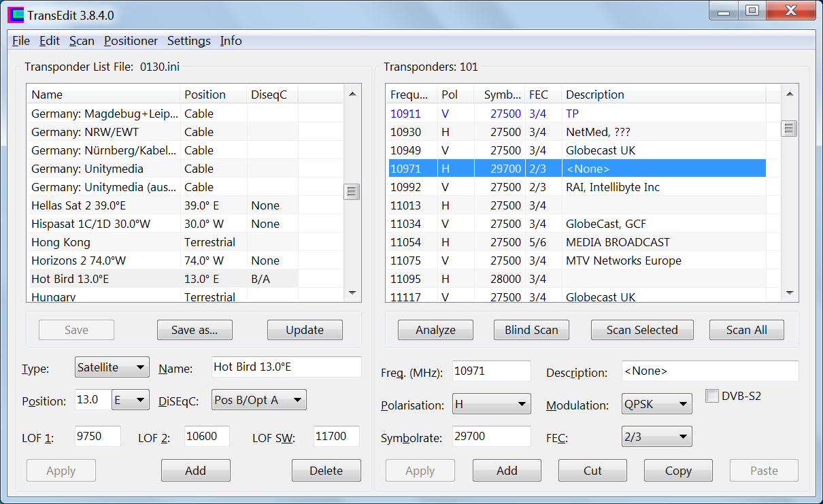The width and height of the screenshot is (823, 504).
Task: Click the Blind Scan button
Action: pyautogui.click(x=531, y=330)
